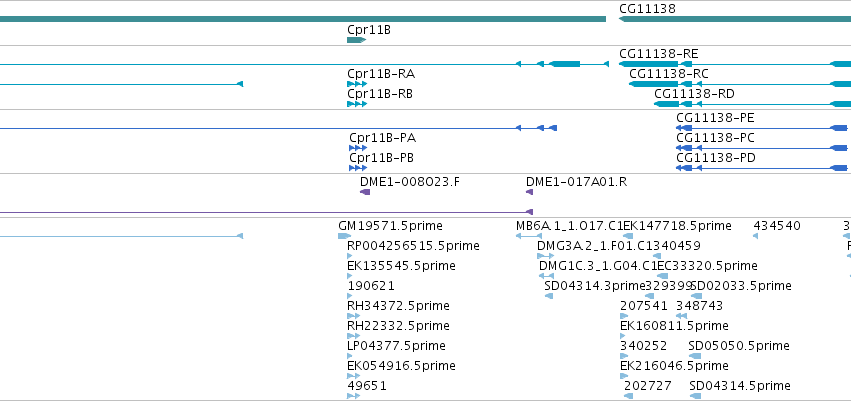This screenshot has width=851, height=401.
Task: Click the Cpr11B gene arrow glyph
Action: point(357,40)
